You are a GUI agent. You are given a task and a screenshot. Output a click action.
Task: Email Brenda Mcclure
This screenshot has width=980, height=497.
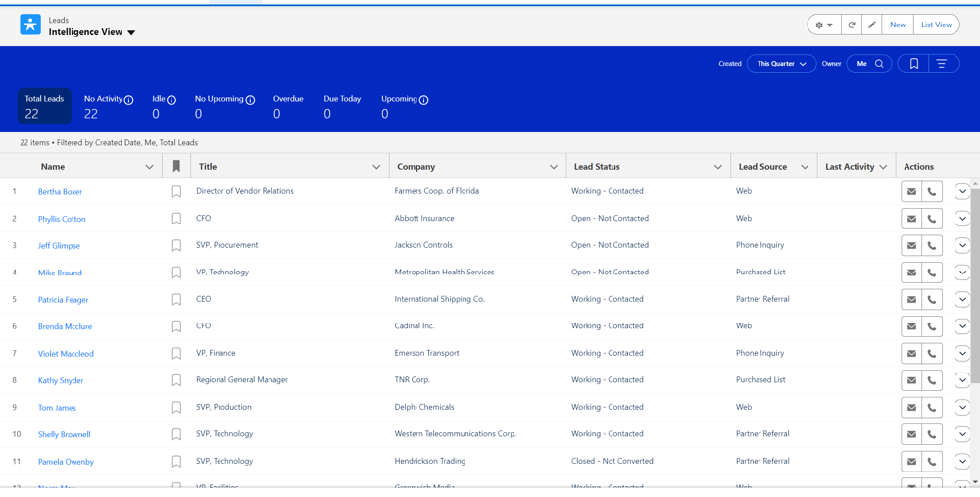tap(911, 326)
